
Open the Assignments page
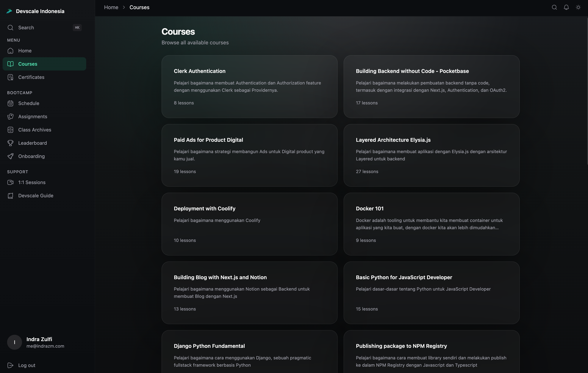(32, 116)
